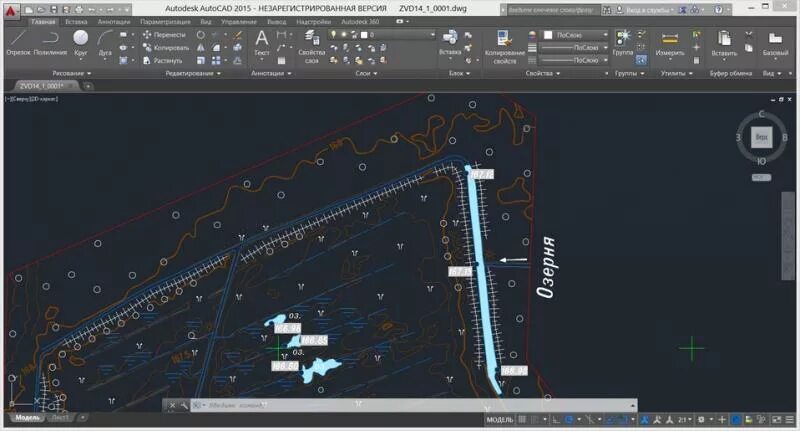This screenshot has height=431, width=800.
Task: Toggle layer freeze sun icon in layer box
Action: pyautogui.click(x=344, y=34)
